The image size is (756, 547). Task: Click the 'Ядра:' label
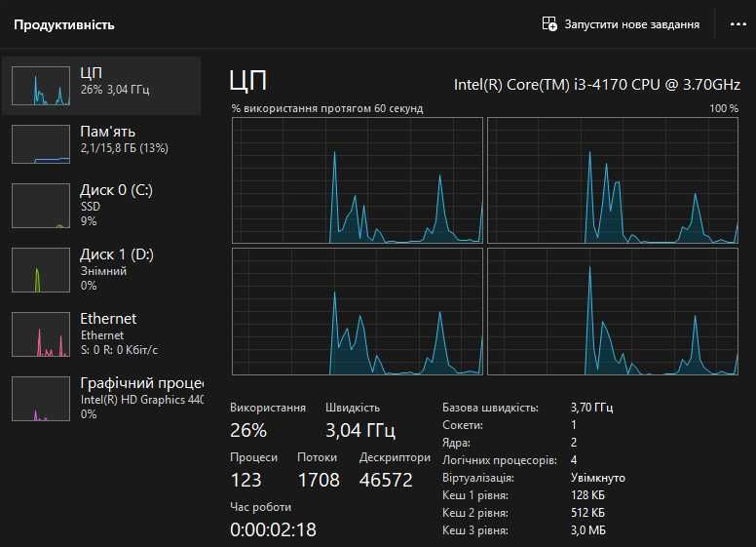[x=456, y=443]
